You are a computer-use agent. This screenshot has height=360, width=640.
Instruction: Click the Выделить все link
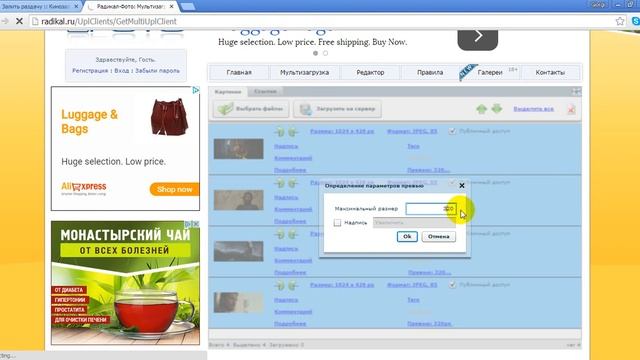click(x=533, y=109)
